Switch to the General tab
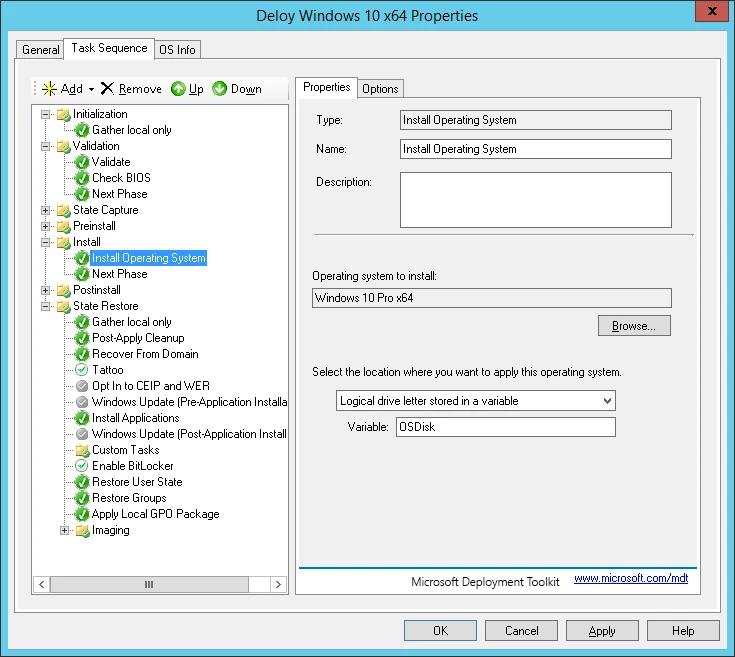Image resolution: width=735 pixels, height=657 pixels. 40,50
